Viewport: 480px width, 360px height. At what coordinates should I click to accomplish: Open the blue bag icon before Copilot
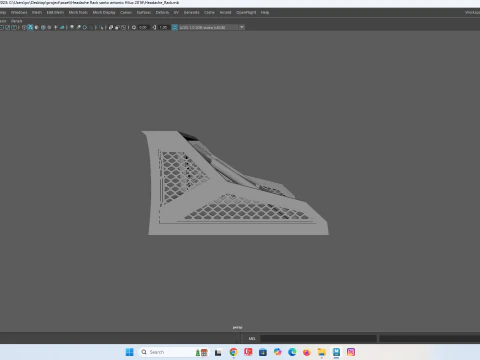[x=263, y=352]
